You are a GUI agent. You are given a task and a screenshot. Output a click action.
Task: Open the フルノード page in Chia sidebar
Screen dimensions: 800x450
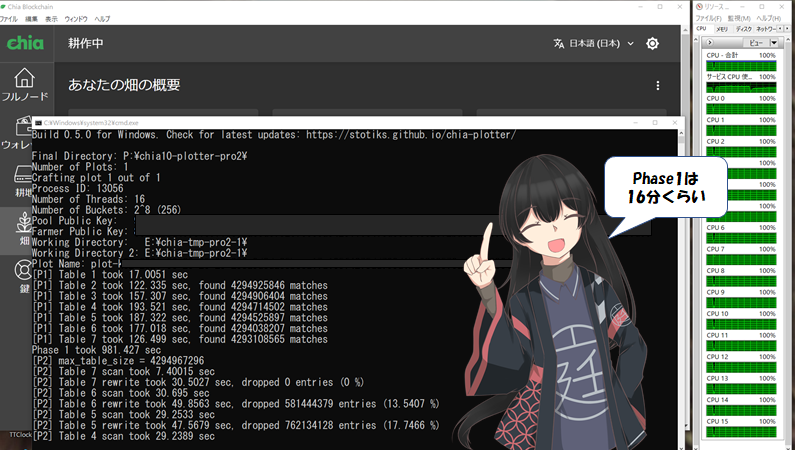click(24, 84)
